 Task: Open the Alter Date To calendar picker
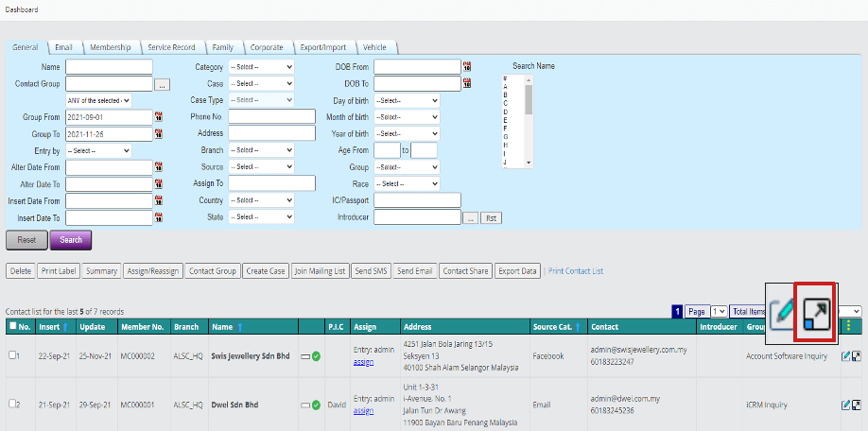pyautogui.click(x=159, y=183)
